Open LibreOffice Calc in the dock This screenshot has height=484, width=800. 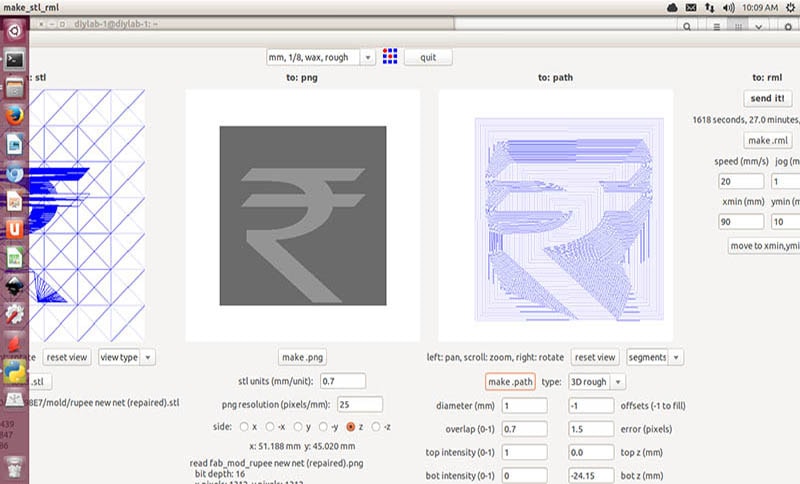[14, 258]
